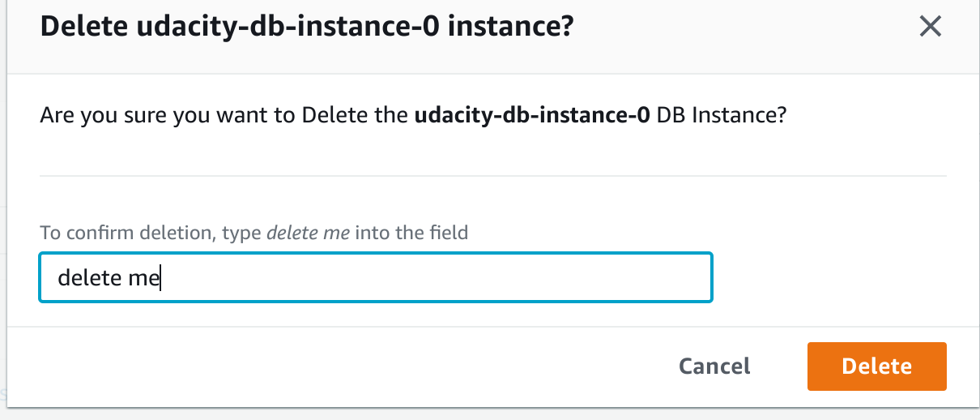This screenshot has height=420, width=980.
Task: Click the italic "delete me" phrase in the instructions
Action: click(308, 233)
